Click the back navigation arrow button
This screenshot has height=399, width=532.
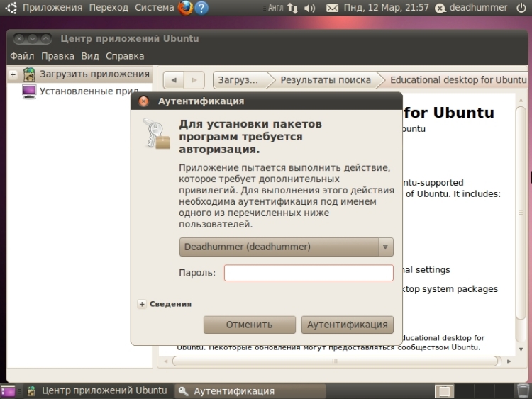[174, 80]
